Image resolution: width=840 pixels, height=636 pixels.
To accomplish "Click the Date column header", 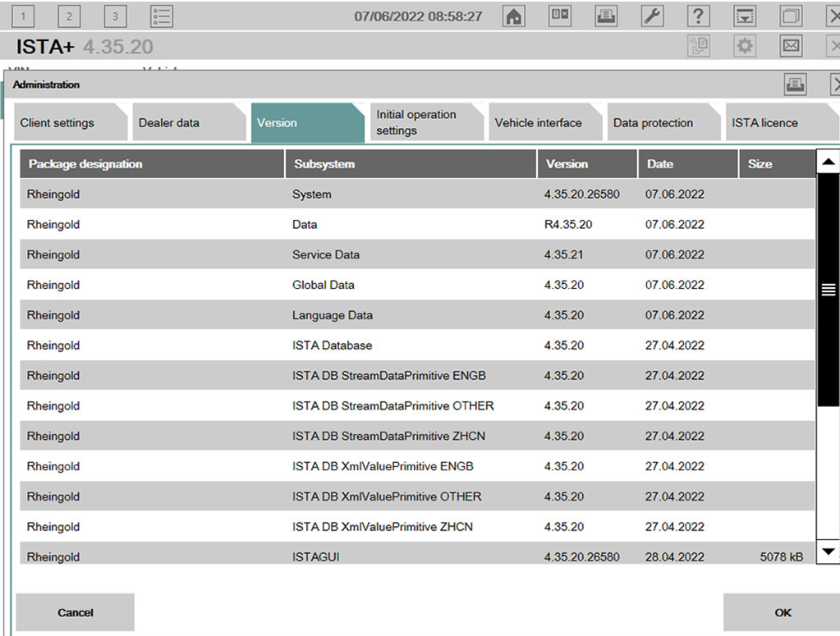I will coord(688,164).
